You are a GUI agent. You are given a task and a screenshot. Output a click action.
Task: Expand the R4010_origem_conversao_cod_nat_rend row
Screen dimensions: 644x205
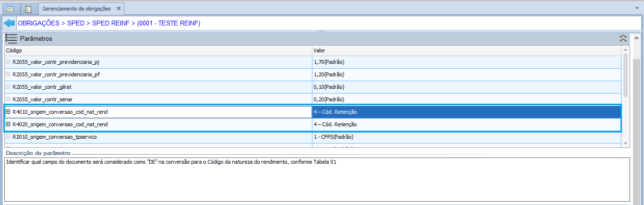coord(8,112)
